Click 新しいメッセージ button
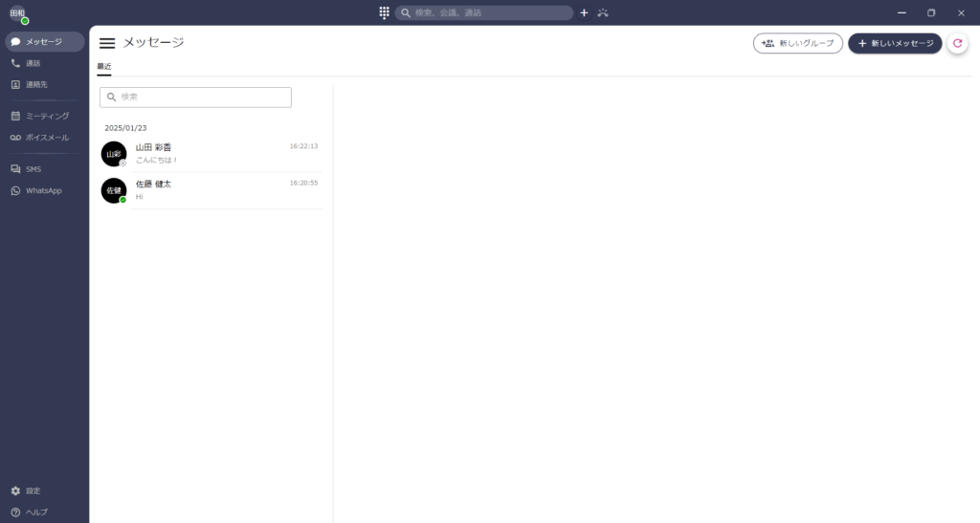The width and height of the screenshot is (980, 523). point(895,43)
